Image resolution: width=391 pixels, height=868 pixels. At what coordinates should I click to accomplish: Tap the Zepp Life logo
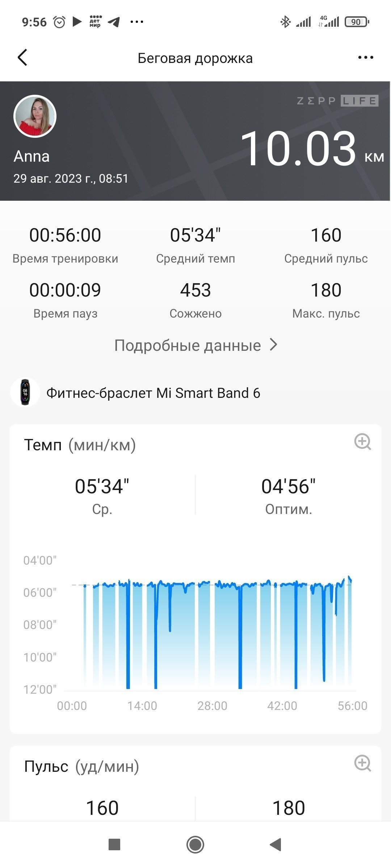point(337,101)
